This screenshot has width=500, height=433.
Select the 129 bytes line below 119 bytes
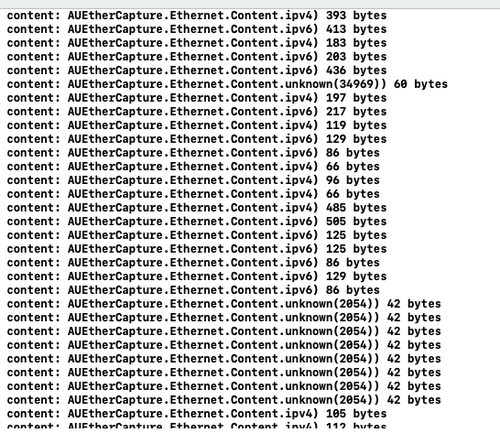tap(197, 139)
